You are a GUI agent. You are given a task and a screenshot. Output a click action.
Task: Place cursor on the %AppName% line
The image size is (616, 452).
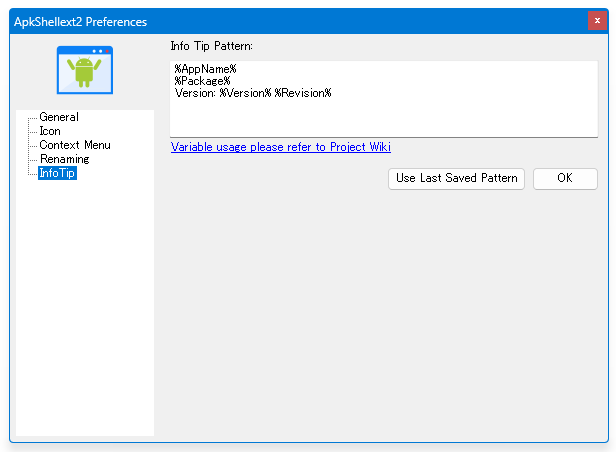coord(205,69)
